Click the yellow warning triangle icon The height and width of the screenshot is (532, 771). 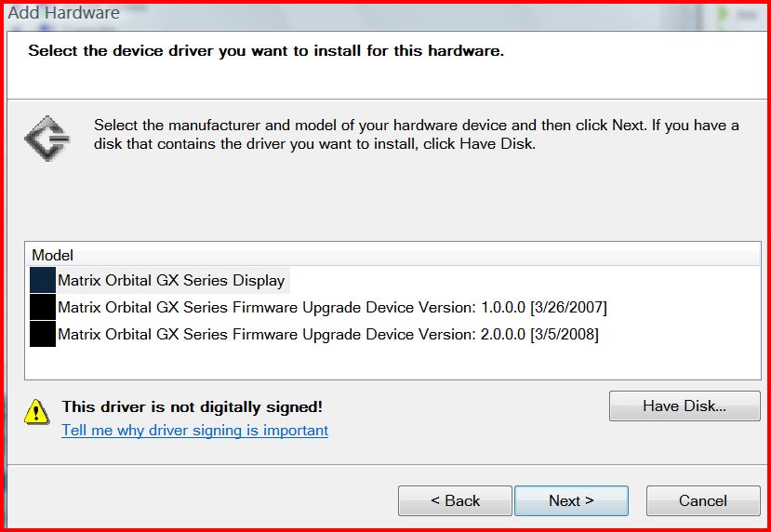[37, 412]
